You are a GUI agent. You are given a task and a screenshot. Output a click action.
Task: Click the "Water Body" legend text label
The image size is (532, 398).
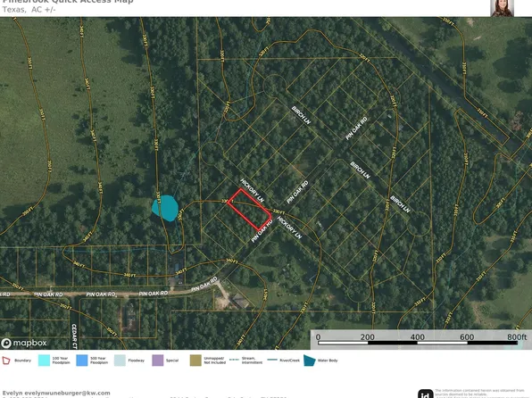click(x=328, y=361)
